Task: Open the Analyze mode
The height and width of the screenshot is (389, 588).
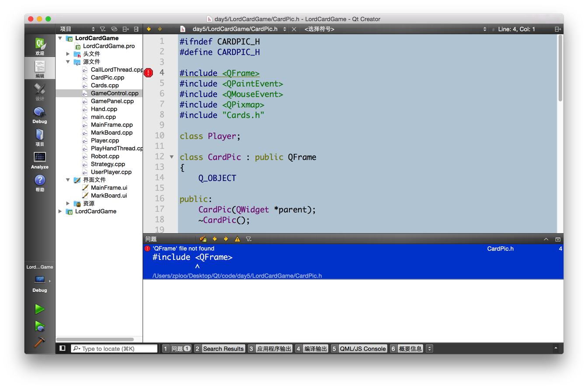Action: click(40, 160)
